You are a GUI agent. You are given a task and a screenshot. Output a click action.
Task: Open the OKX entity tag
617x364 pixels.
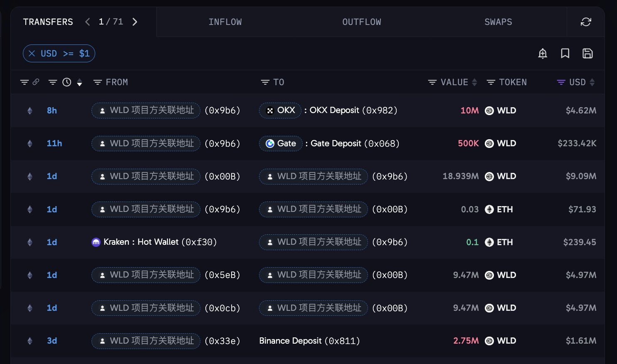pyautogui.click(x=280, y=111)
